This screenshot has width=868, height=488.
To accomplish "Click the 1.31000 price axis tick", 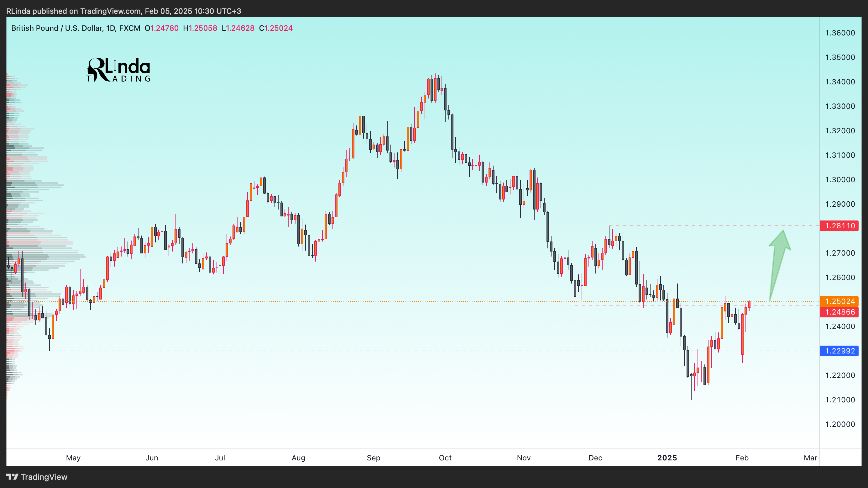I will (x=840, y=155).
